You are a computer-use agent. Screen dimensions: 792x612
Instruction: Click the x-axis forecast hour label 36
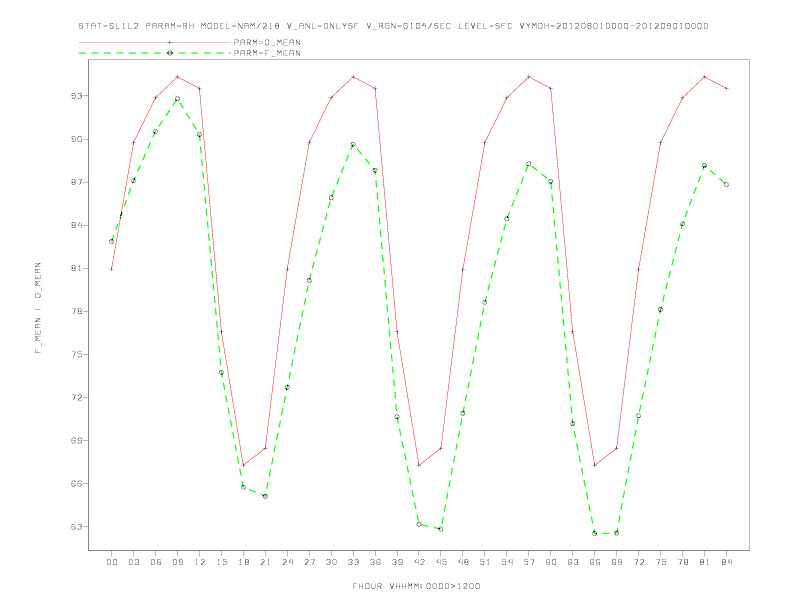pos(375,562)
